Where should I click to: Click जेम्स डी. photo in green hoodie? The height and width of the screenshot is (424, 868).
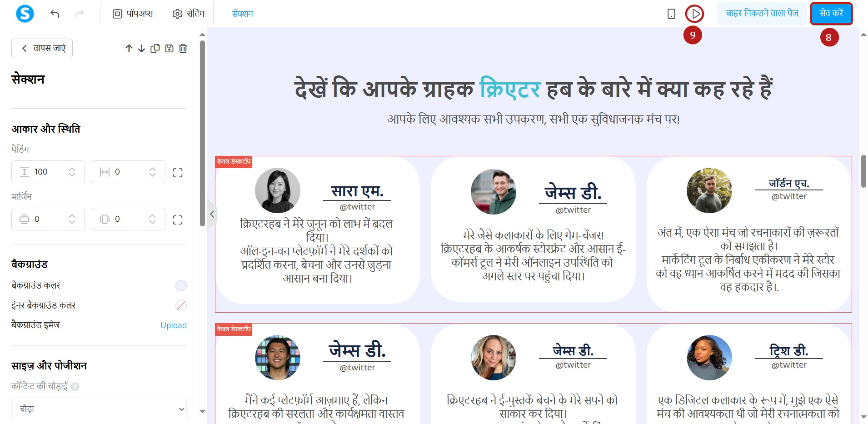(494, 192)
